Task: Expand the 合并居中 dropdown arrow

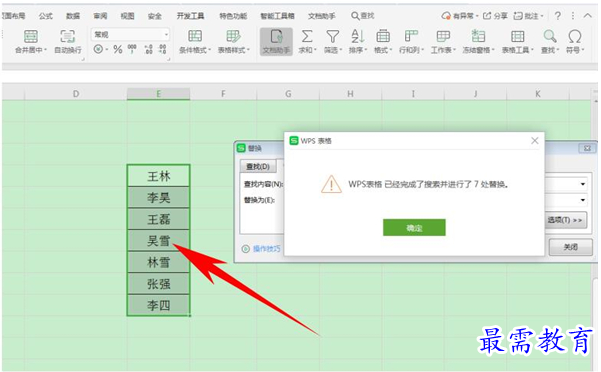Action: (46, 50)
